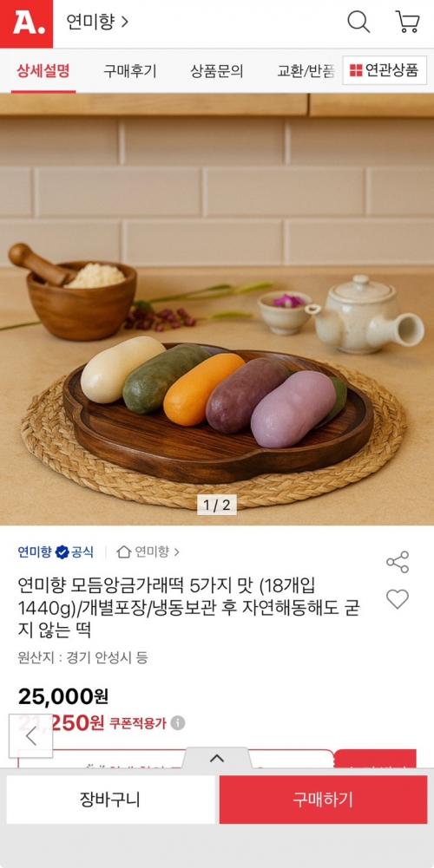Expand the bottom purchase panel chevron
The height and width of the screenshot is (868, 434).
[x=217, y=759]
